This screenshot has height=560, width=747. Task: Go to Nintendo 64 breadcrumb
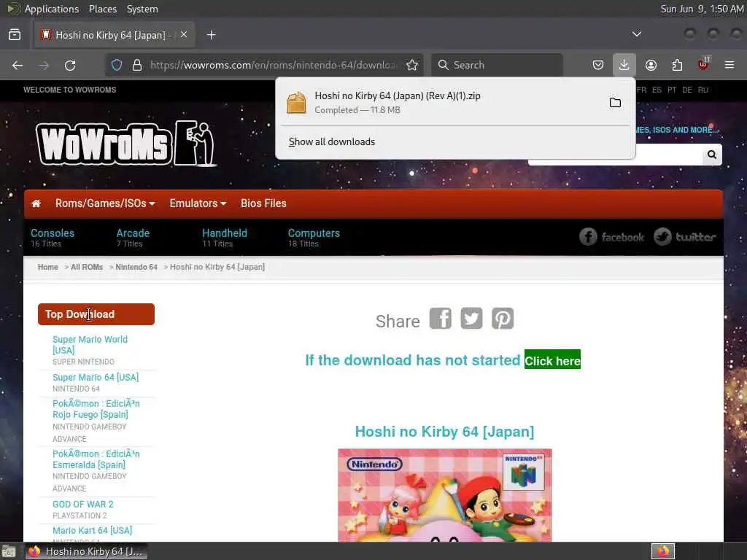point(136,267)
